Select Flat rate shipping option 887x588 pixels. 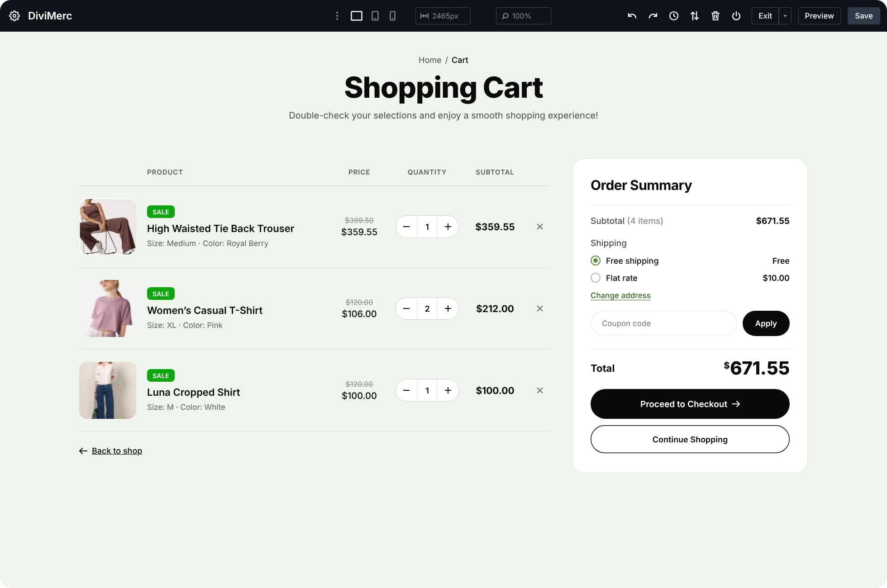(x=596, y=278)
